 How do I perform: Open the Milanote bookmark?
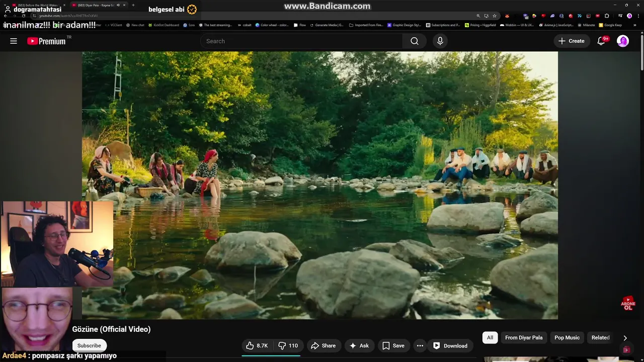point(586,25)
